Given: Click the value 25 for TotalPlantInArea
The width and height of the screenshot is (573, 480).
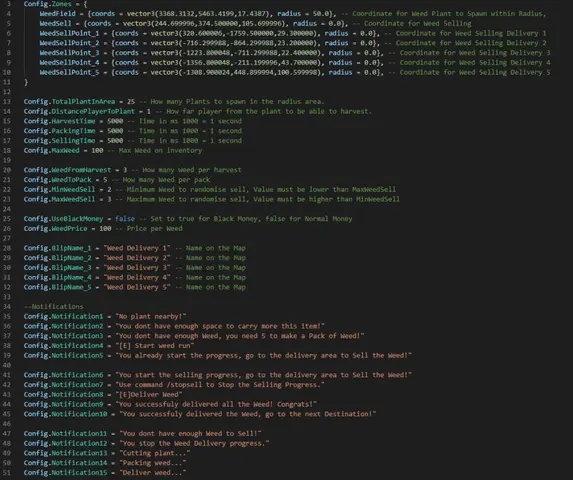Looking at the screenshot, I should tap(131, 102).
